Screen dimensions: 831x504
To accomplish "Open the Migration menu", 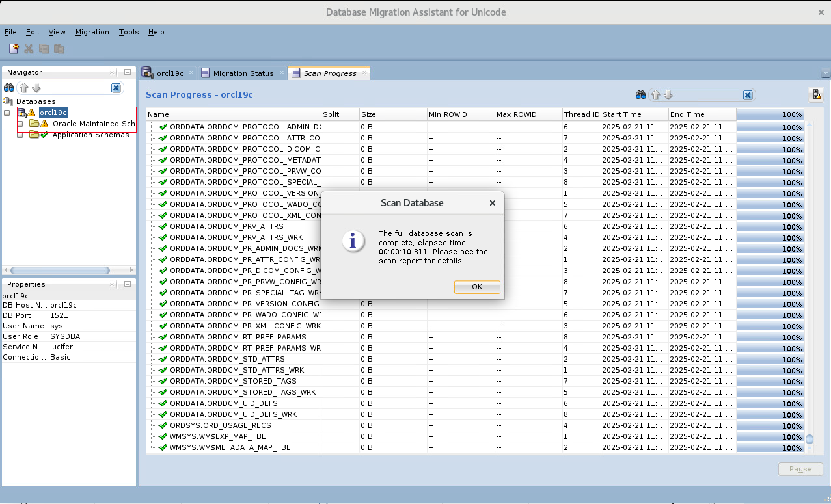I will click(x=92, y=32).
